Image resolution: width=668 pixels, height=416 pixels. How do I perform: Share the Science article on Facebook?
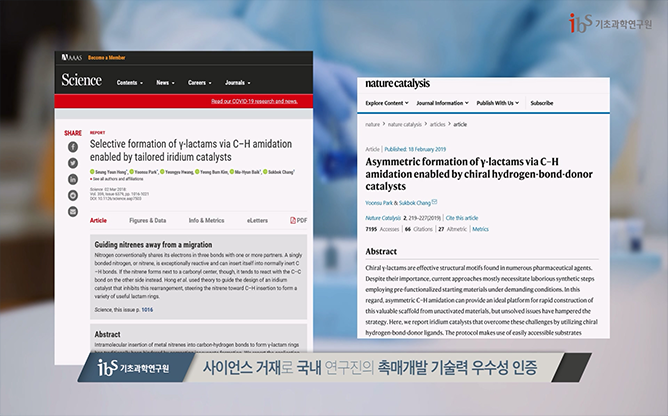point(73,147)
